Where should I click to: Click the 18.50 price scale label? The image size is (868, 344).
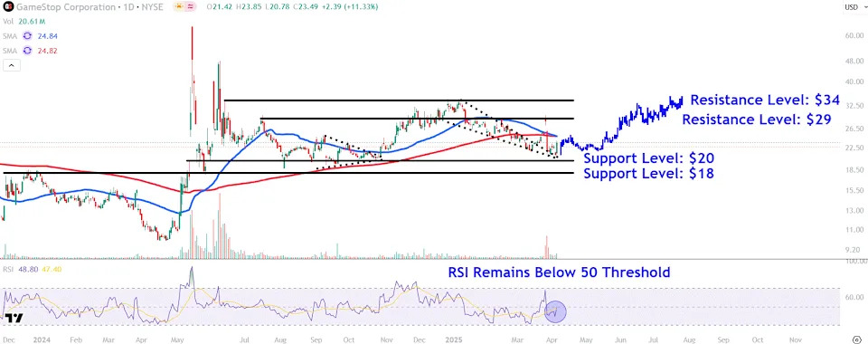point(855,170)
